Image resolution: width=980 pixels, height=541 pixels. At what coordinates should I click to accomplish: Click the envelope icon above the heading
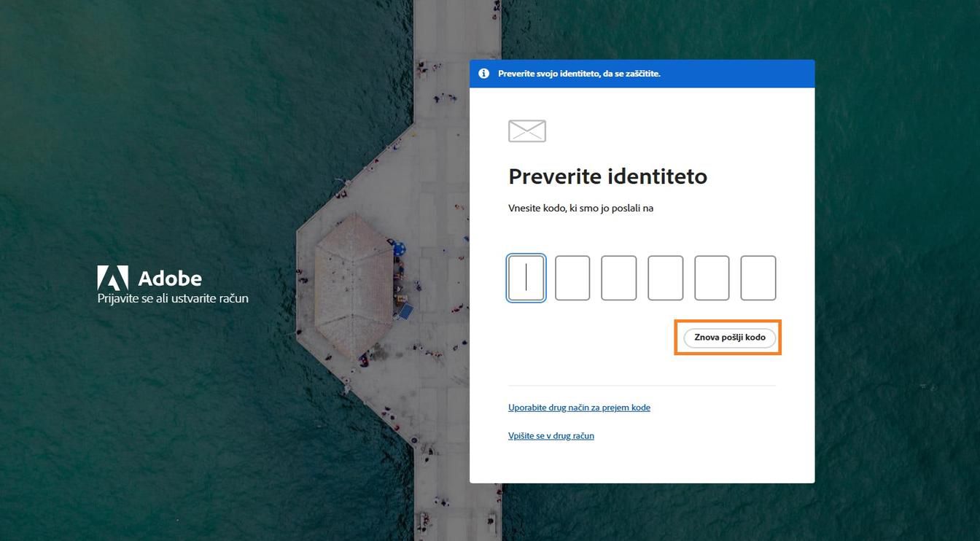526,131
